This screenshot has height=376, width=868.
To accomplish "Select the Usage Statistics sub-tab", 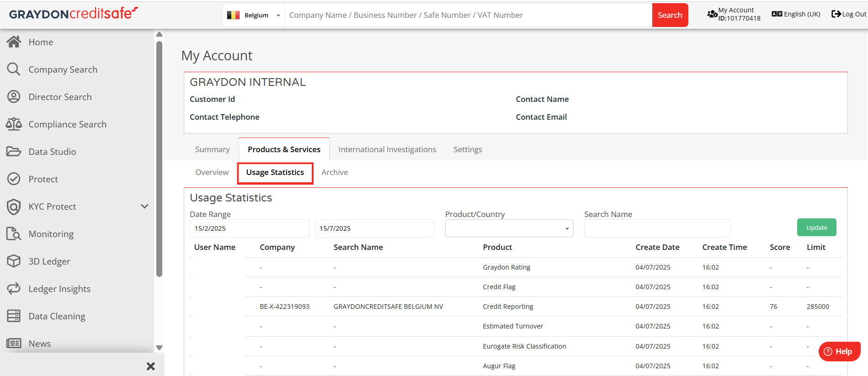I will pos(275,173).
